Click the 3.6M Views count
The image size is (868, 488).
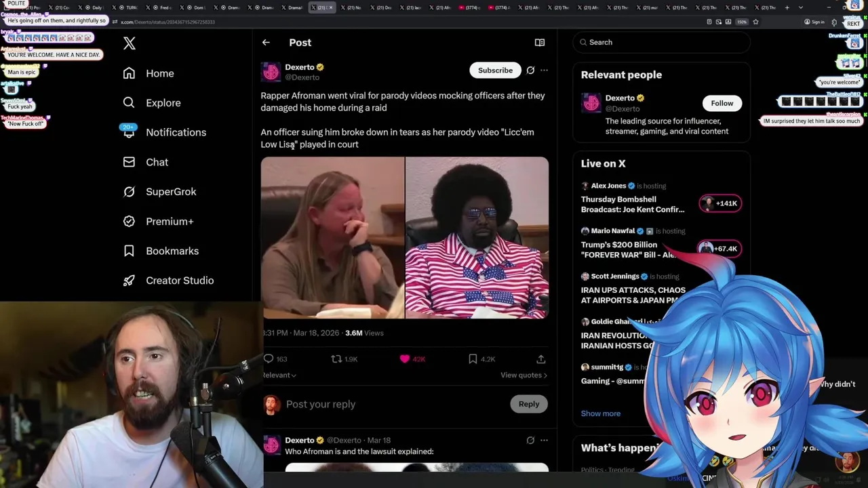pos(364,333)
